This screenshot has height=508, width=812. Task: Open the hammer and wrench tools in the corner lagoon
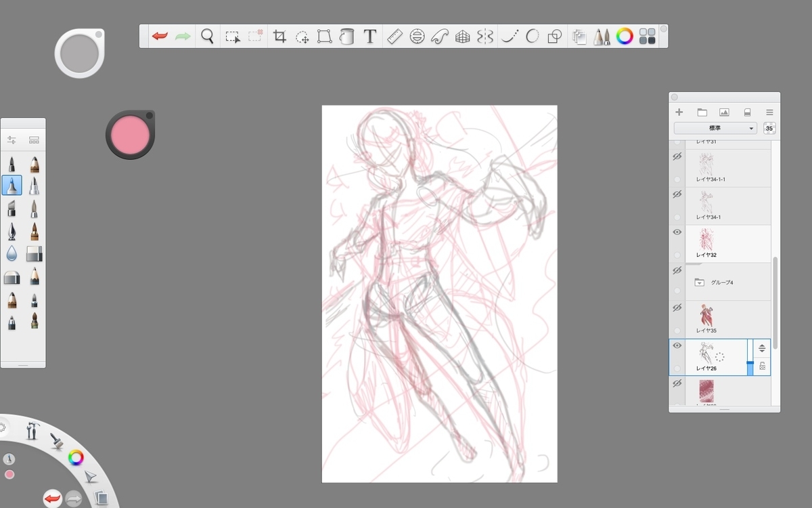tap(32, 430)
